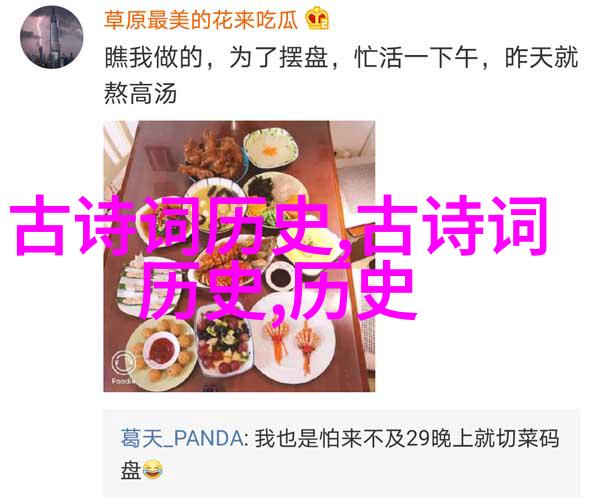The width and height of the screenshot is (600, 500).
Task: Click the laughing-crying emoji in the comment
Action: 153,470
